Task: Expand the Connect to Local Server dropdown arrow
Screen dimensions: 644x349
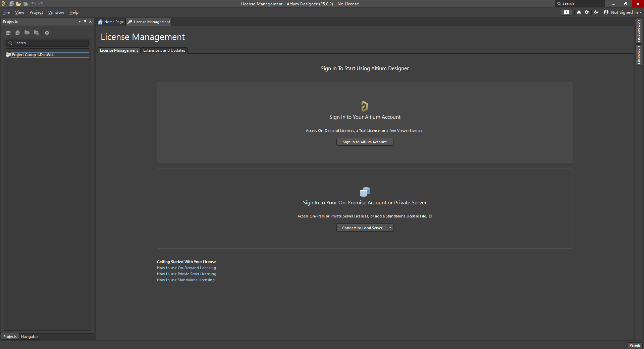Action: tap(390, 228)
